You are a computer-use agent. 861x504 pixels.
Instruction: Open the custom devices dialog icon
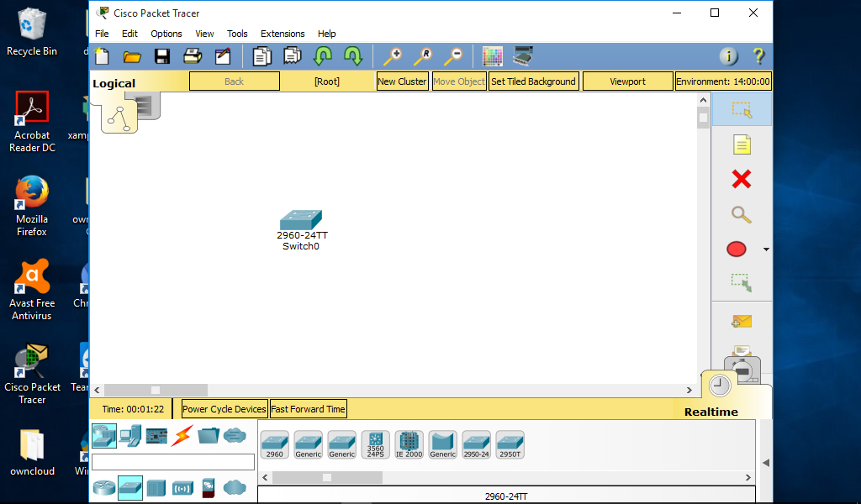[523, 56]
